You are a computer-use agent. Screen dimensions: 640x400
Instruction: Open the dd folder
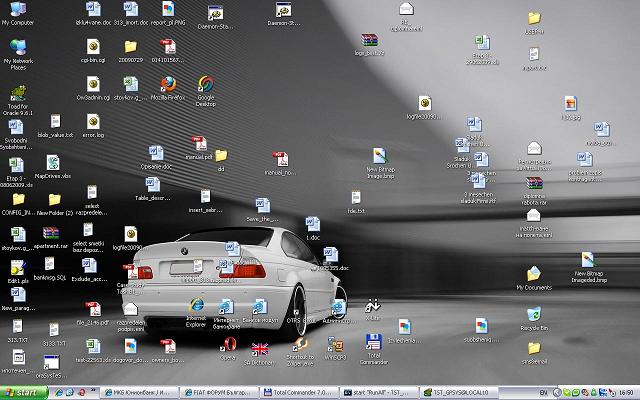221,156
